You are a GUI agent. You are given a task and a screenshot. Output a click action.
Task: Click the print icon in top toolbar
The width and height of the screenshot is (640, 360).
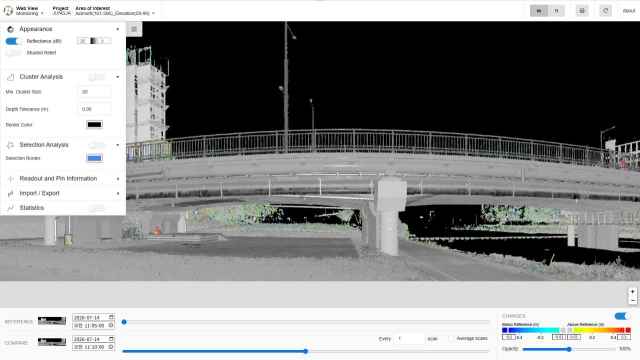[582, 11]
